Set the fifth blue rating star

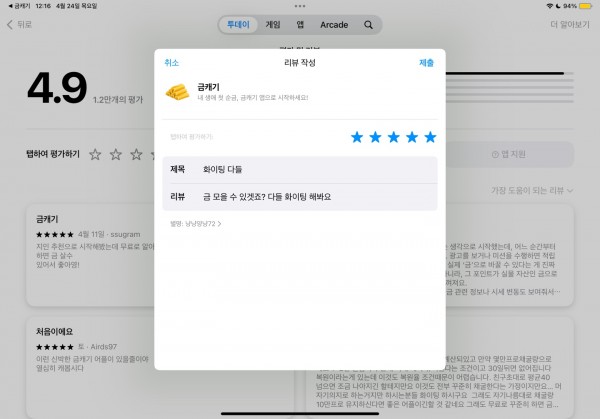pyautogui.click(x=430, y=137)
